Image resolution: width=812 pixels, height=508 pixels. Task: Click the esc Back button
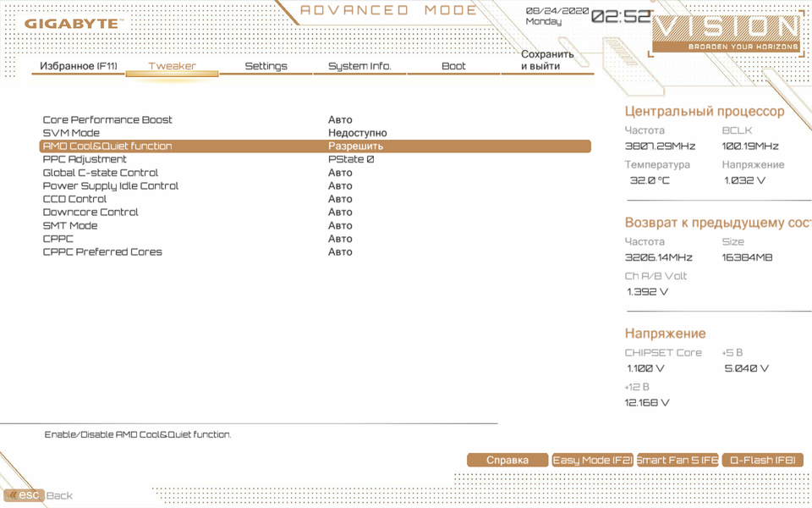pos(39,495)
